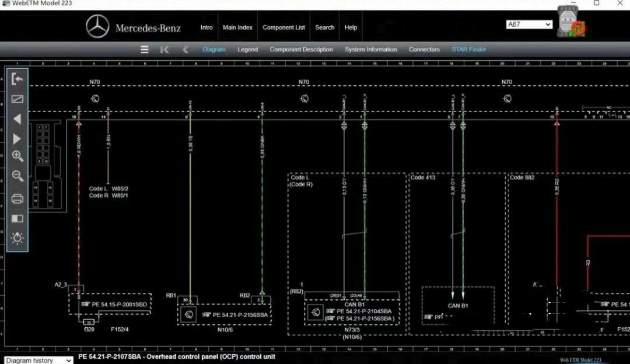Toggle the split view panel icon
The height and width of the screenshot is (364, 630).
(17, 219)
